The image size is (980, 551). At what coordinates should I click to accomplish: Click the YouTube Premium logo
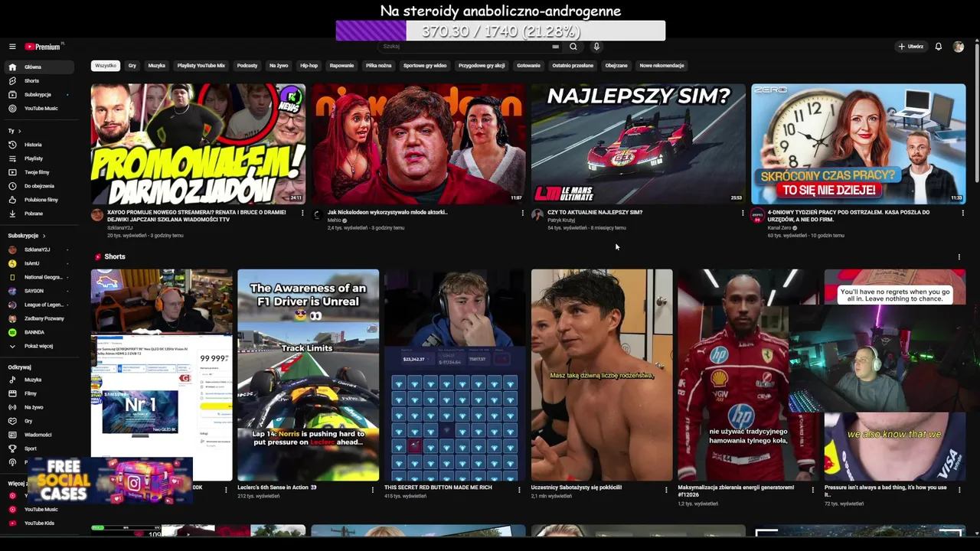click(43, 47)
